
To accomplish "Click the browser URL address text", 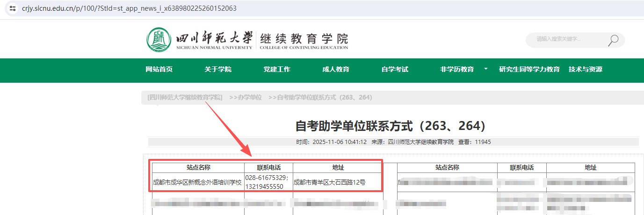I will (x=129, y=8).
